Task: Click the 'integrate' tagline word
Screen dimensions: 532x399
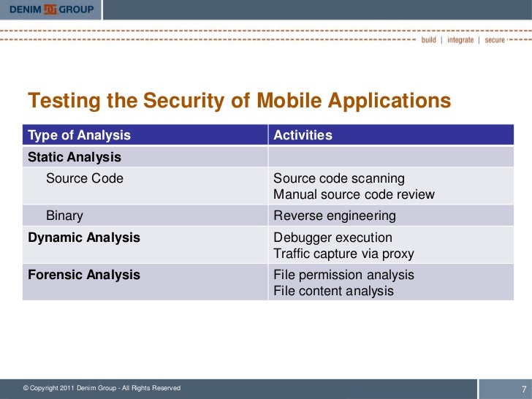Action: [460, 40]
